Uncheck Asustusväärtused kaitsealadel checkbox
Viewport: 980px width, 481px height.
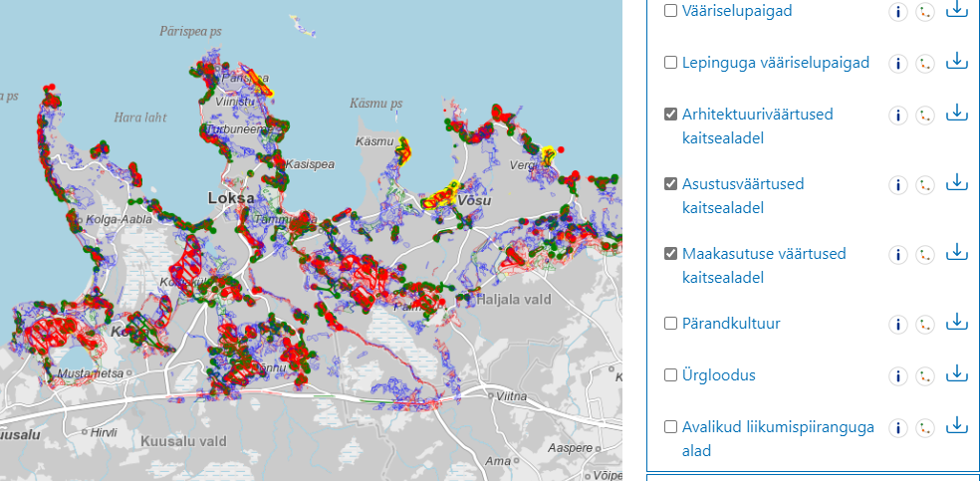pos(670,183)
